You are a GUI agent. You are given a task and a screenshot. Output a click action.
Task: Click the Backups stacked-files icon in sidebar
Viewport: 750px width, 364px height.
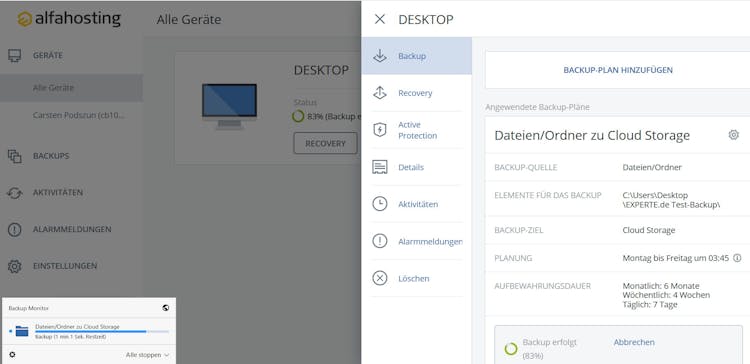15,156
